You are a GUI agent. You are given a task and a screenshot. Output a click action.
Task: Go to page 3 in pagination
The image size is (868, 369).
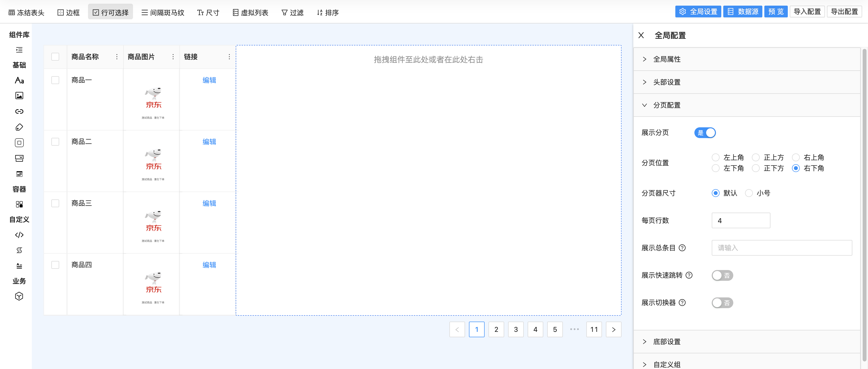[516, 329]
